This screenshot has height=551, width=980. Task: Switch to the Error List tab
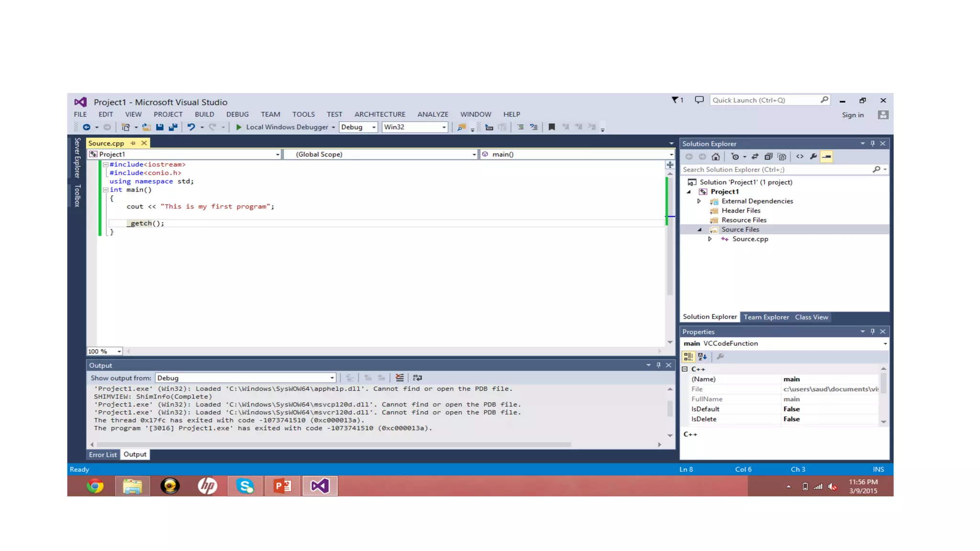[x=102, y=455]
